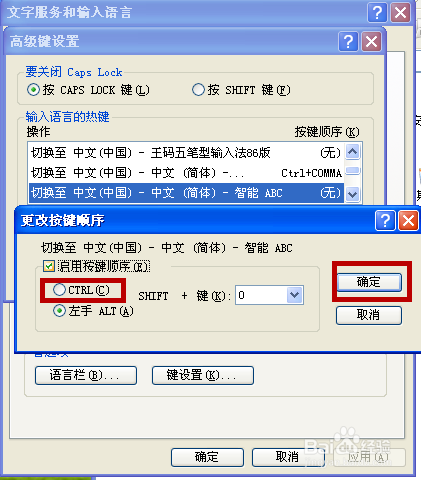
Task: Select the Ctrl+COMMA hotkey list entry
Action: click(186, 173)
